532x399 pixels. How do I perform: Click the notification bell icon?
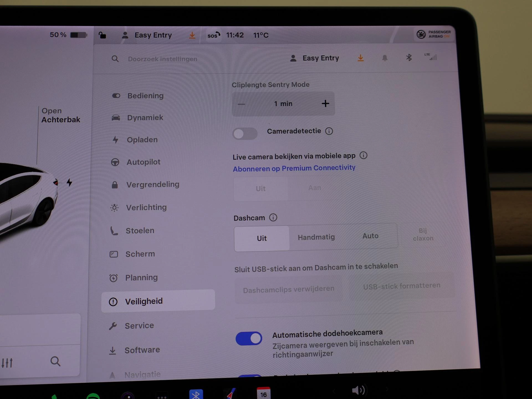tap(385, 58)
